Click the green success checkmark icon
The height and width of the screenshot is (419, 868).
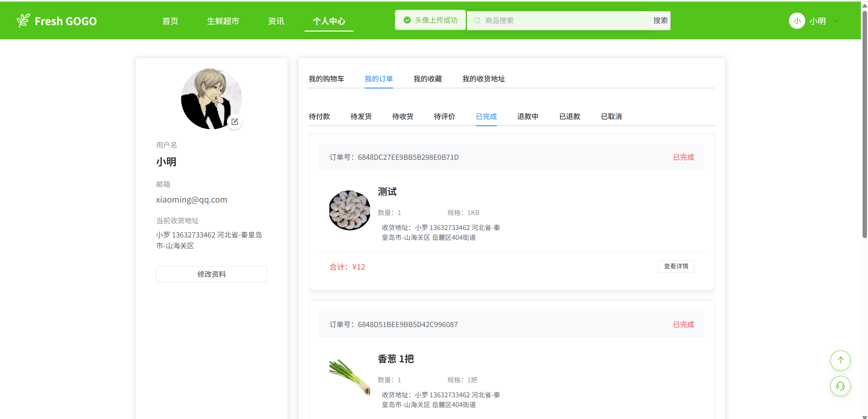click(407, 20)
